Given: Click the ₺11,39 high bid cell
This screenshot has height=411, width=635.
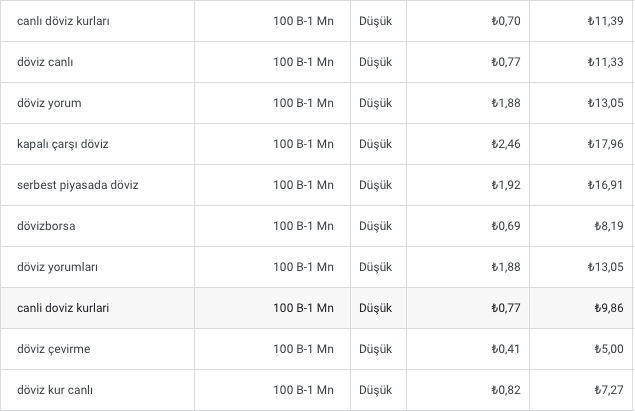Looking at the screenshot, I should tap(605, 21).
